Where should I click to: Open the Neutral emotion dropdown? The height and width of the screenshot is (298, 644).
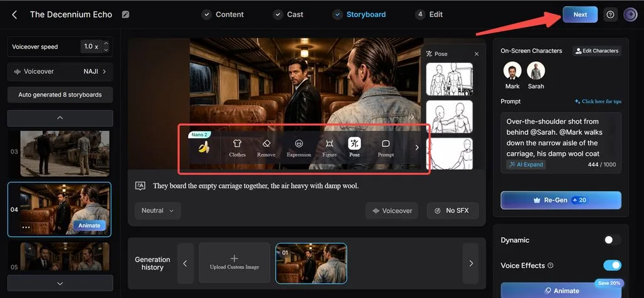pos(158,211)
